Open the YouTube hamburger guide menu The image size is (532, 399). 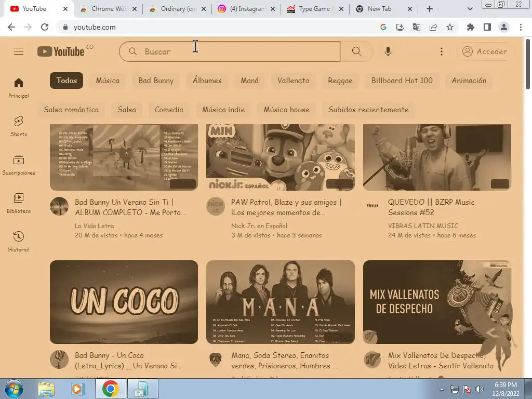pyautogui.click(x=19, y=51)
